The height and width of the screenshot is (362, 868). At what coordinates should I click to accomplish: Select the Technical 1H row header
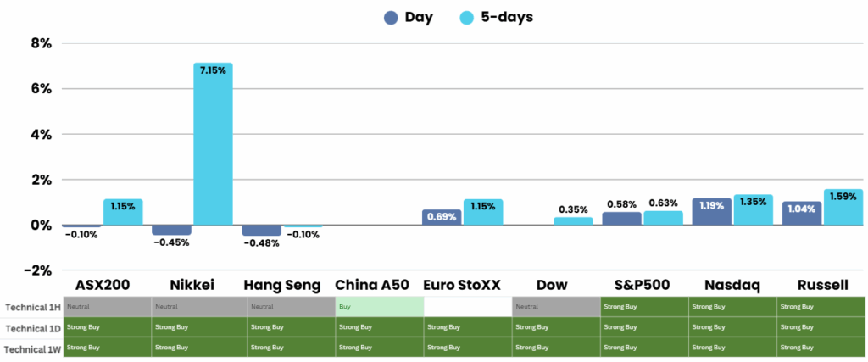click(33, 307)
